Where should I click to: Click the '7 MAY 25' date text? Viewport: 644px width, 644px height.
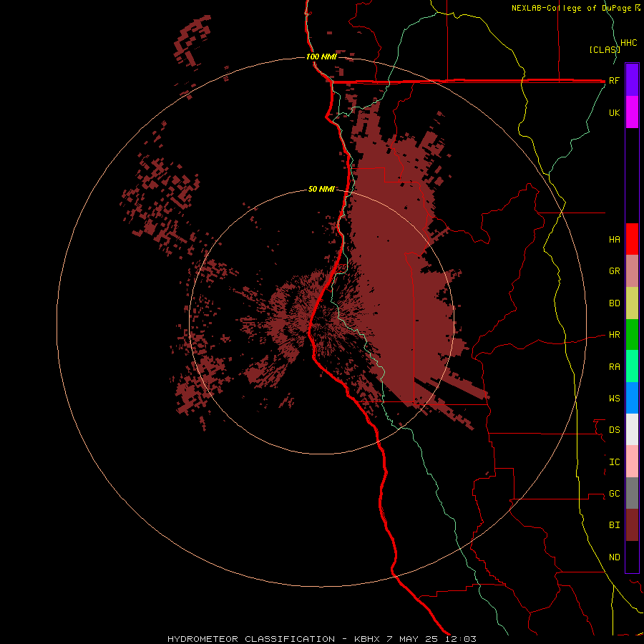pos(412,639)
